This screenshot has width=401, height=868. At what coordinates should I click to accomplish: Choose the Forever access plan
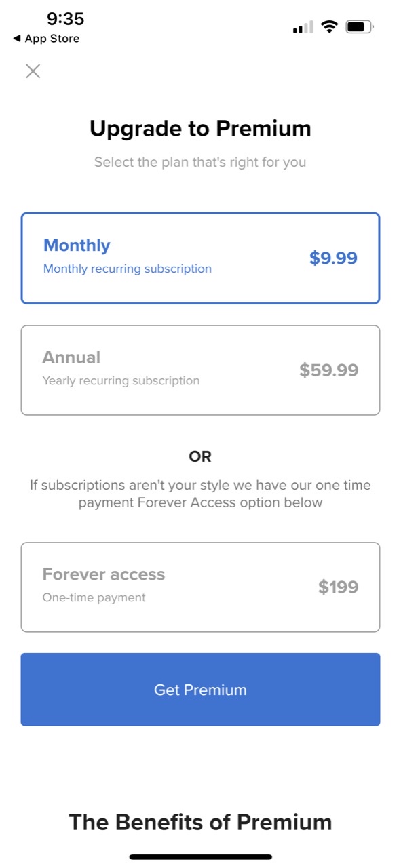[x=200, y=587]
